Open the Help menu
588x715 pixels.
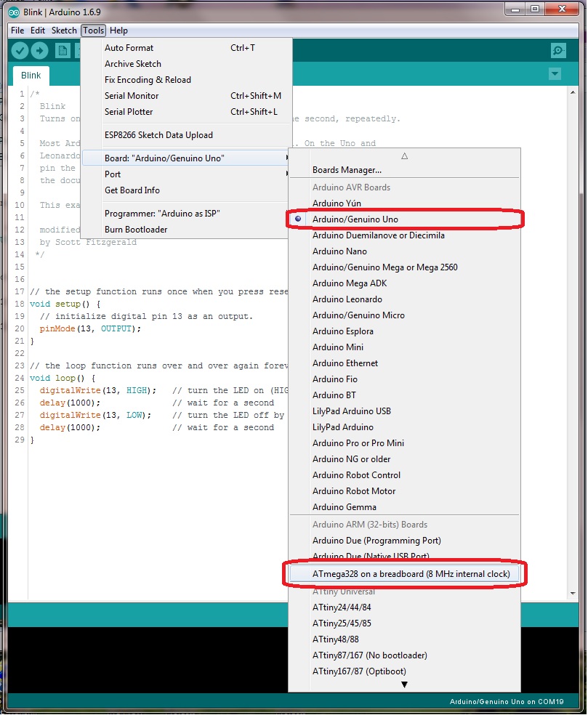tap(118, 31)
